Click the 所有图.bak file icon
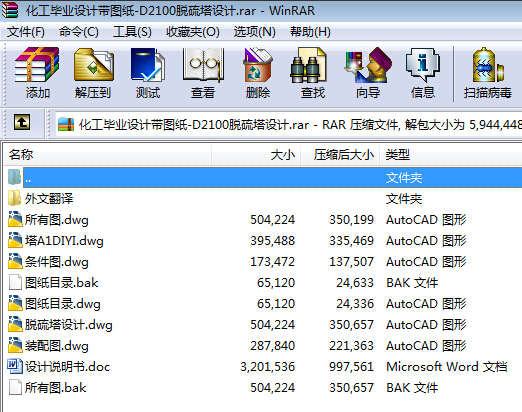The image size is (522, 412). (15, 387)
